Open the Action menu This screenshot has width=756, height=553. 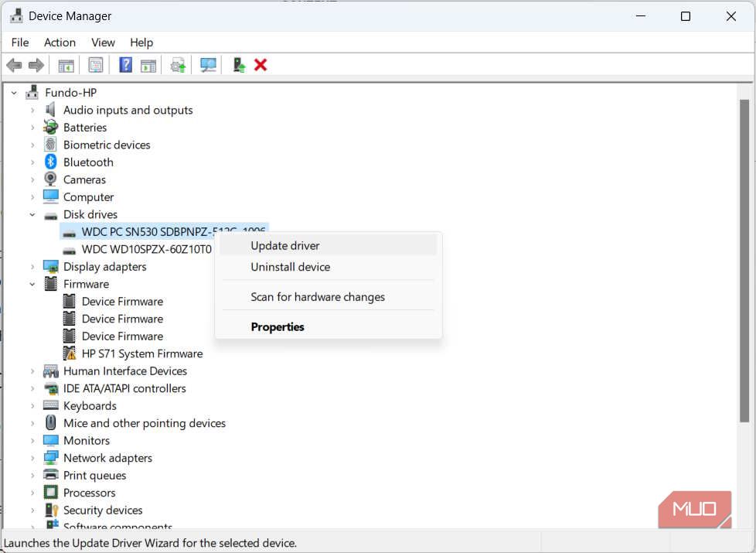pyautogui.click(x=60, y=43)
